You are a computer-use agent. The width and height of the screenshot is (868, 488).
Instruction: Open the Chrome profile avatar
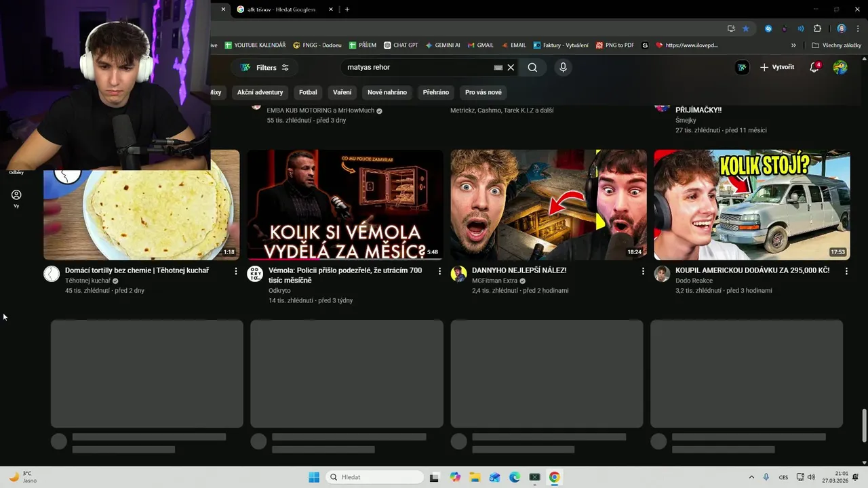click(842, 28)
